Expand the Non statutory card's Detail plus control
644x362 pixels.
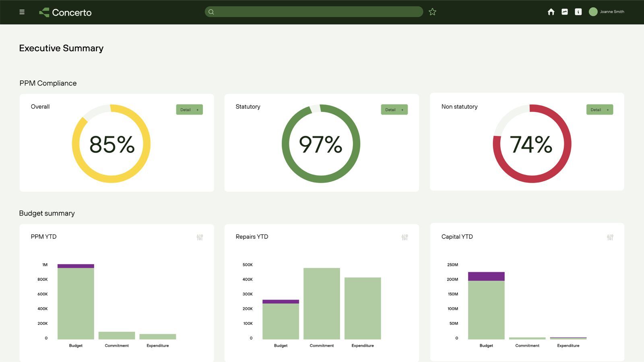click(607, 109)
